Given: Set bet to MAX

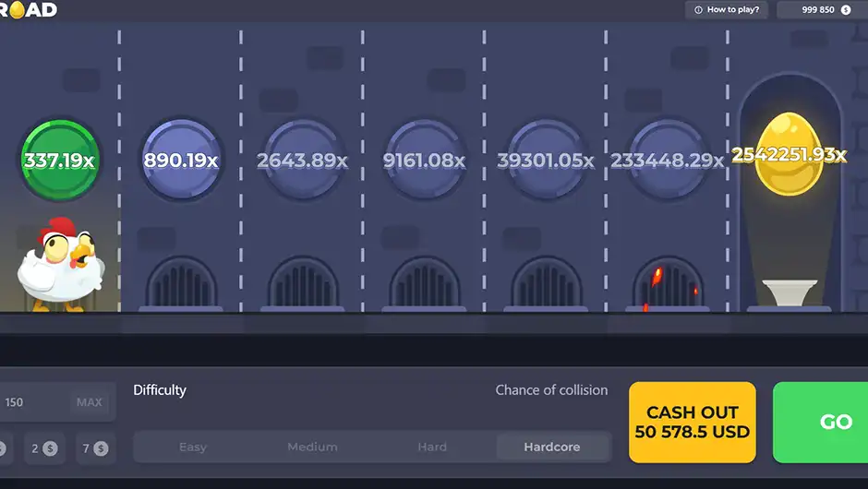Looking at the screenshot, I should (x=90, y=402).
